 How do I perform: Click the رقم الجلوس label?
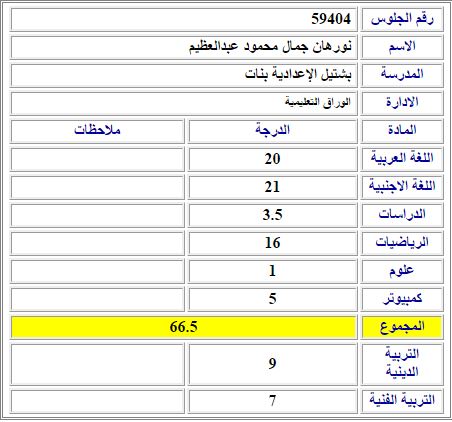click(402, 19)
